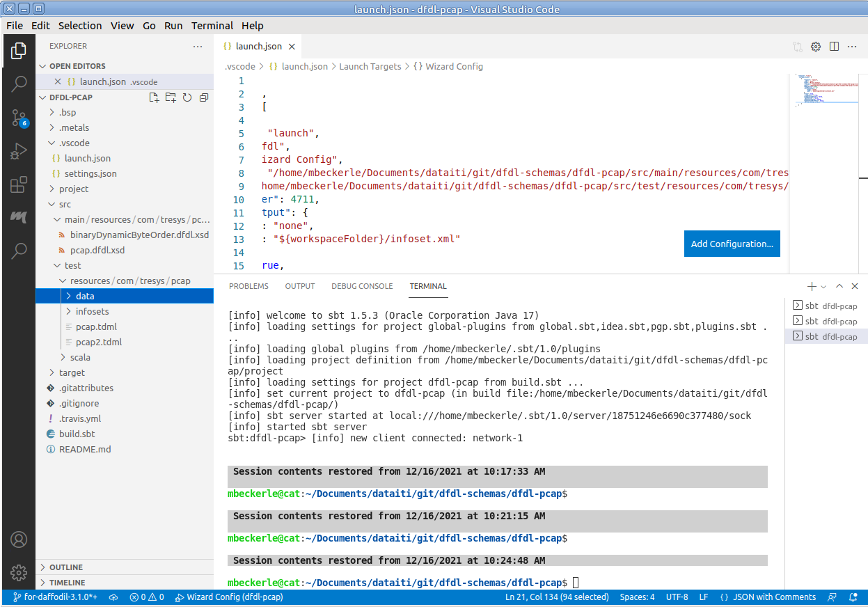This screenshot has width=868, height=607.
Task: Open editor More Actions menu
Action: (x=852, y=47)
